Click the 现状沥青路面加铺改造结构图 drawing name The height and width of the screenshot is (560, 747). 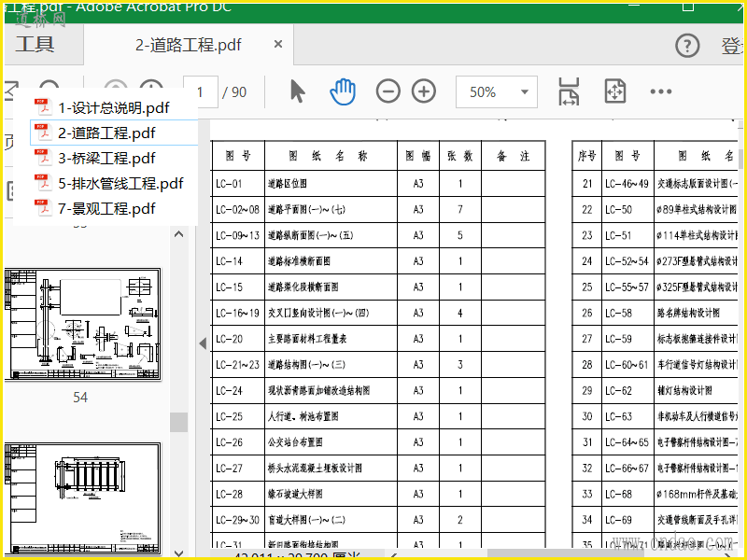coord(318,390)
